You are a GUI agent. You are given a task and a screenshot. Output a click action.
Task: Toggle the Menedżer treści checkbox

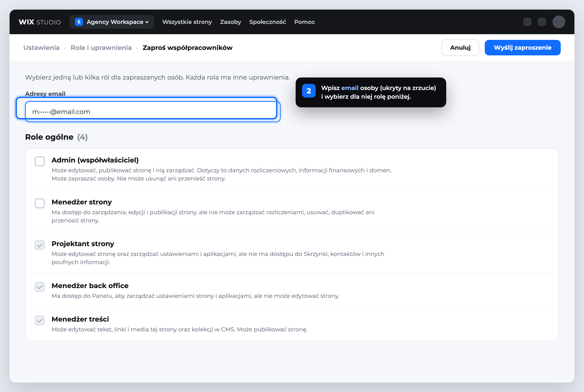40,320
